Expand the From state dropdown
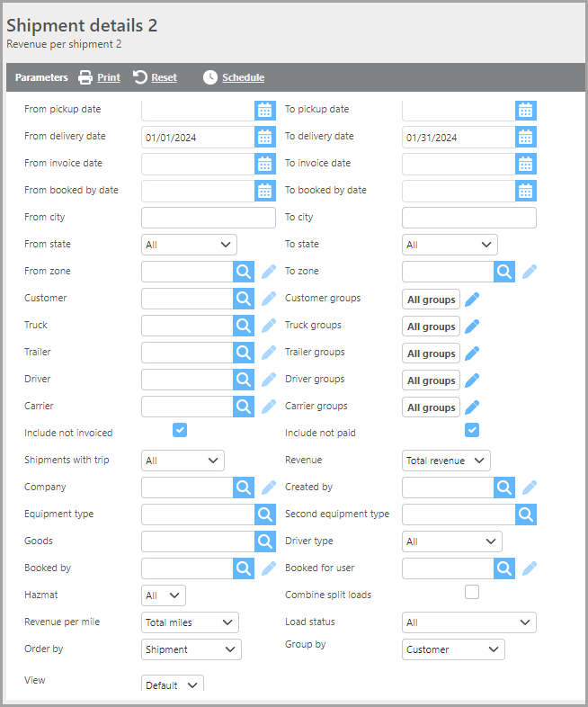Viewport: 588px width, 707px height. tap(189, 245)
